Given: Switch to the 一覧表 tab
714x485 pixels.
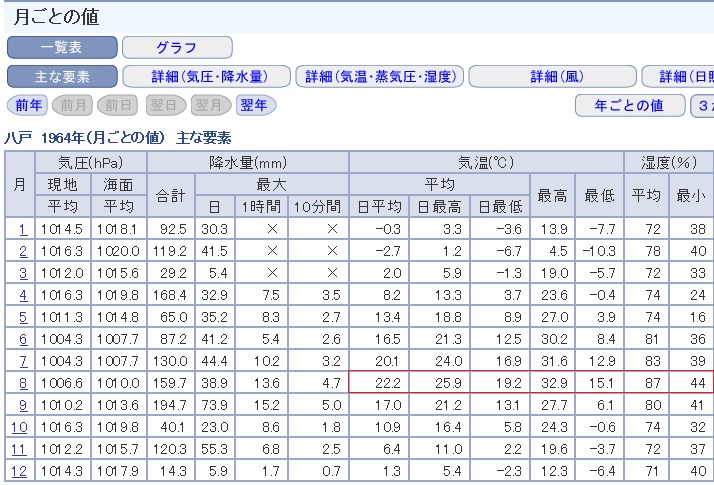Looking at the screenshot, I should [62, 47].
